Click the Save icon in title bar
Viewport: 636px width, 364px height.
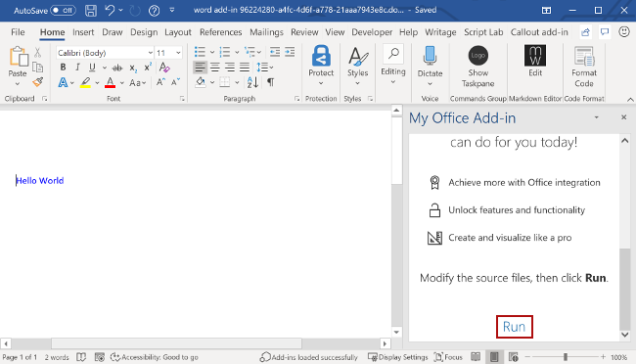tap(91, 11)
